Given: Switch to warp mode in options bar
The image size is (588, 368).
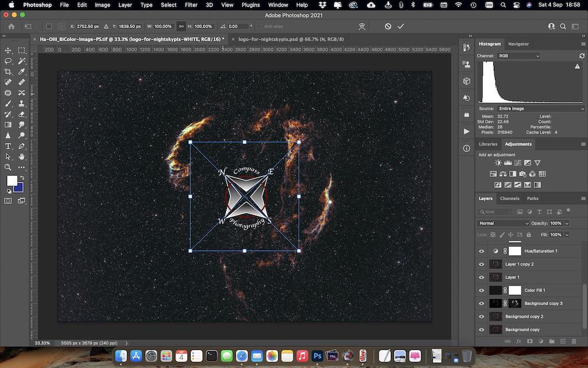Looking at the screenshot, I should coord(362,26).
